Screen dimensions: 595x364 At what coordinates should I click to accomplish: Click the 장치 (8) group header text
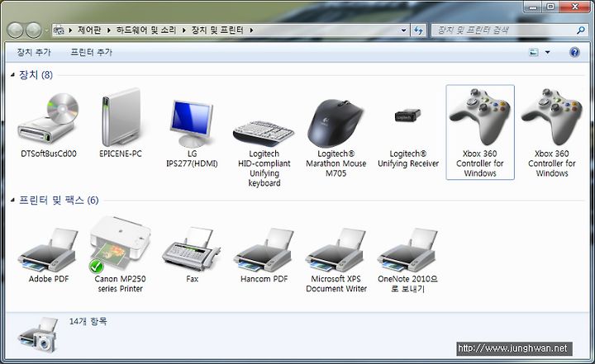[x=36, y=74]
